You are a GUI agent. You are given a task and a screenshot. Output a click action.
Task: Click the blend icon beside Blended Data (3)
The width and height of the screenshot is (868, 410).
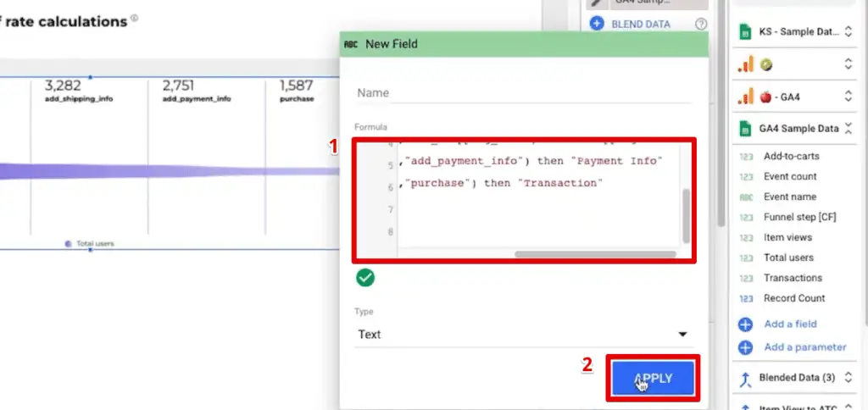point(746,379)
